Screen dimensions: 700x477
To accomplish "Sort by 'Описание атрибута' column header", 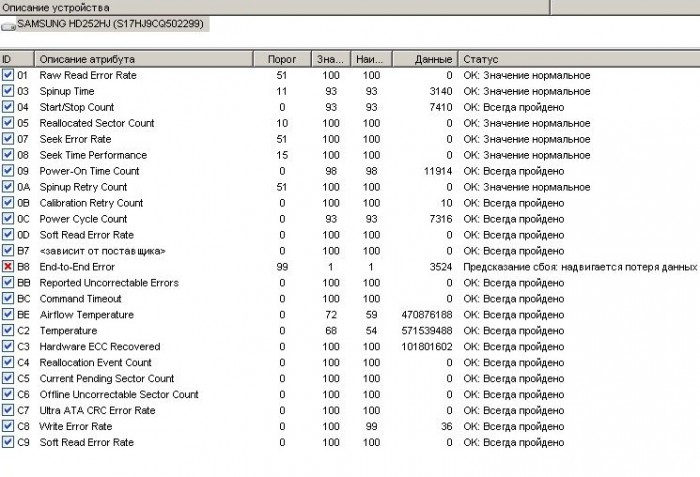I will 140,59.
